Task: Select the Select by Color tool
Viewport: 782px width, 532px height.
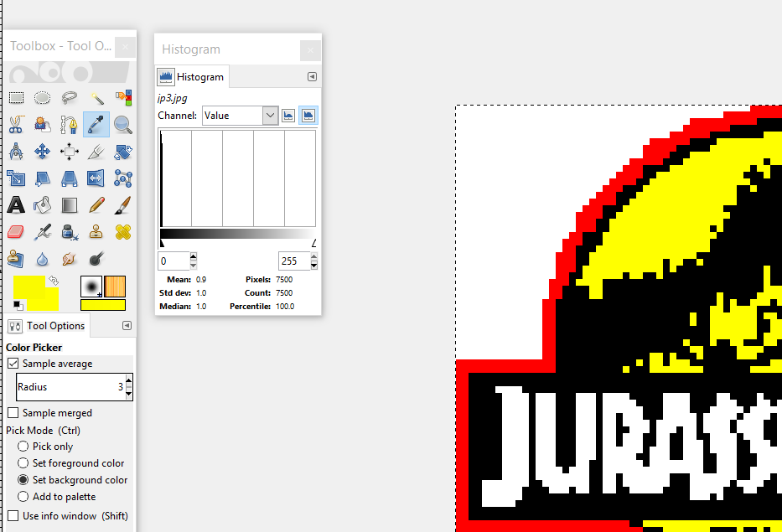Action: tap(123, 97)
